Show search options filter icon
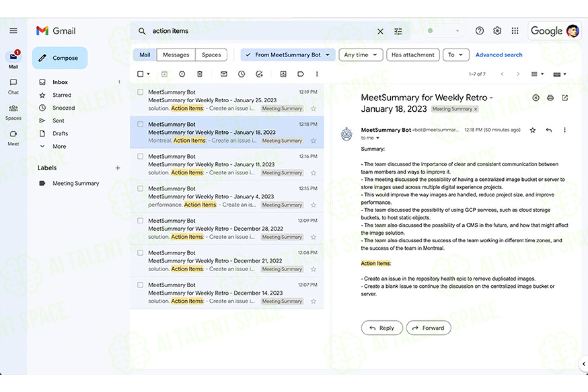Image resolution: width=588 pixels, height=392 pixels. tap(398, 31)
